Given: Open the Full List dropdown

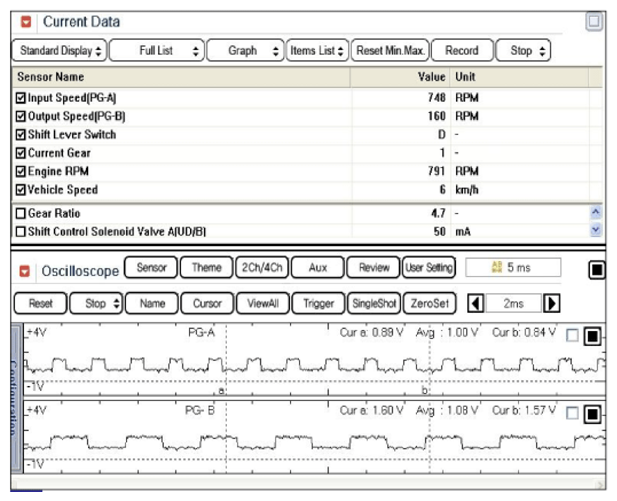Looking at the screenshot, I should pos(155,50).
